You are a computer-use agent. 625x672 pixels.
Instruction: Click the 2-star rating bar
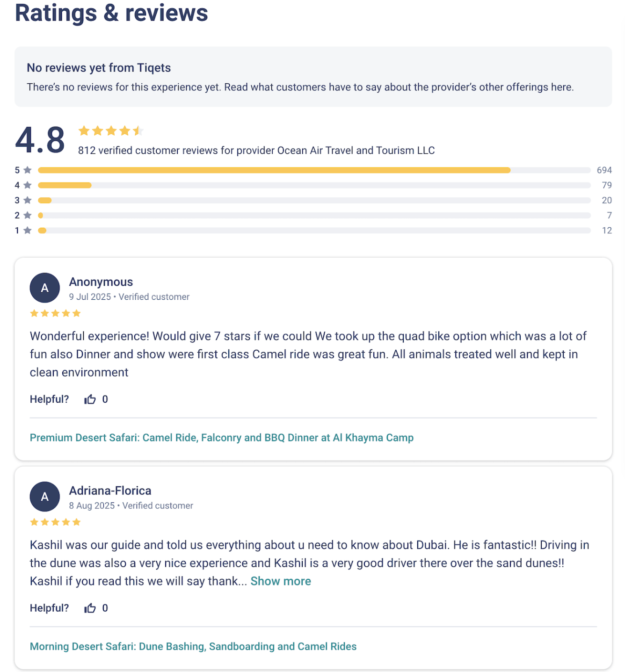coord(314,216)
